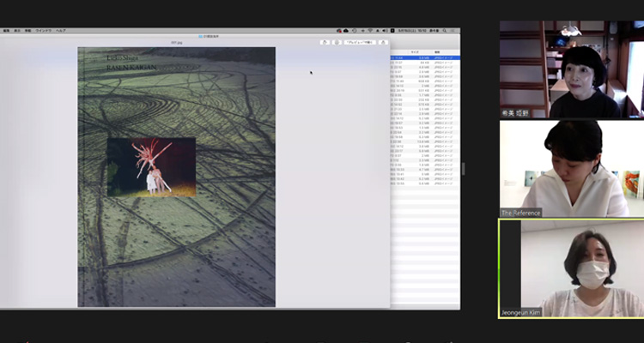
Task: Click the red status icon in the menu bar
Action: tap(339, 31)
